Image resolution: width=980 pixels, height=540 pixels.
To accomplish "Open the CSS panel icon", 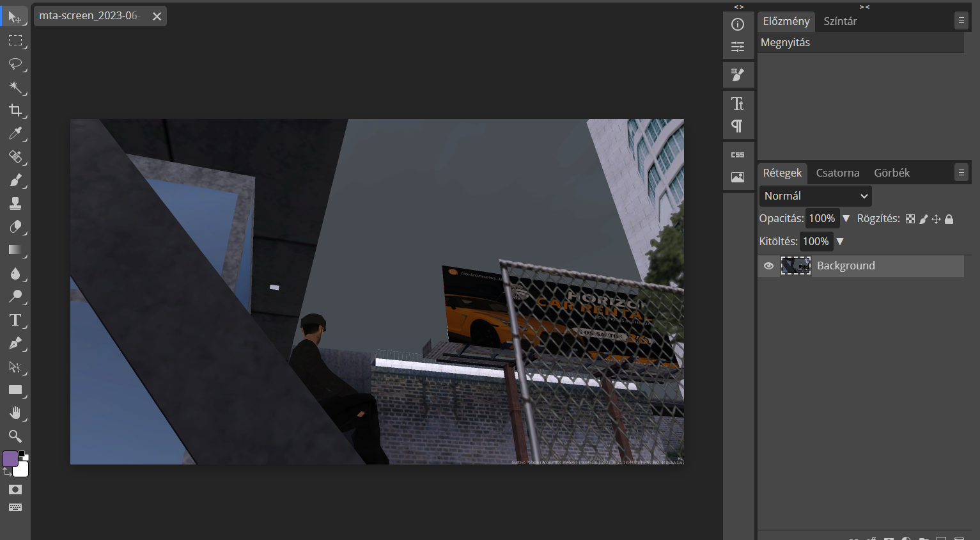I will (x=738, y=155).
